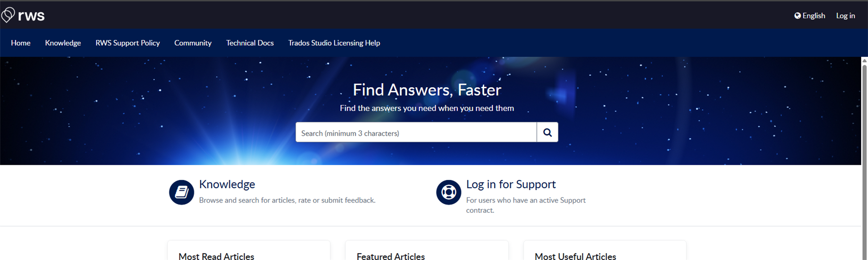
Task: Open Trados Studio Licensing Help
Action: point(334,43)
